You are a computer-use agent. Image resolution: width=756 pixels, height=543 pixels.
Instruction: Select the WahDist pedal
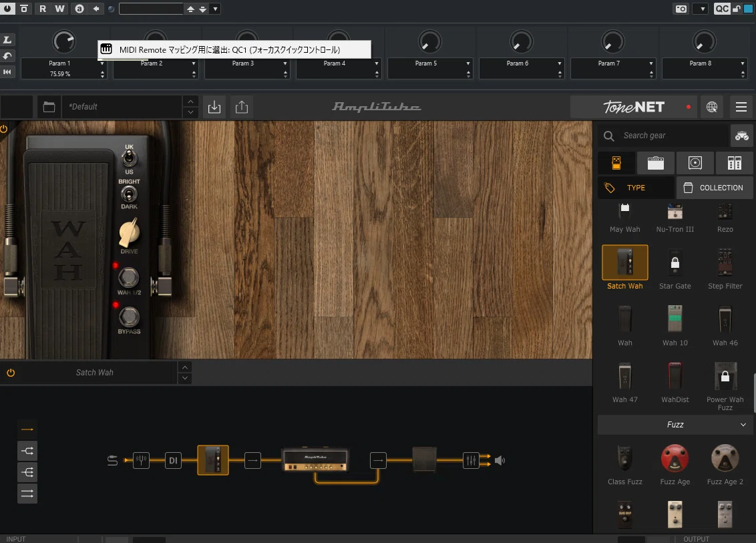[675, 383]
